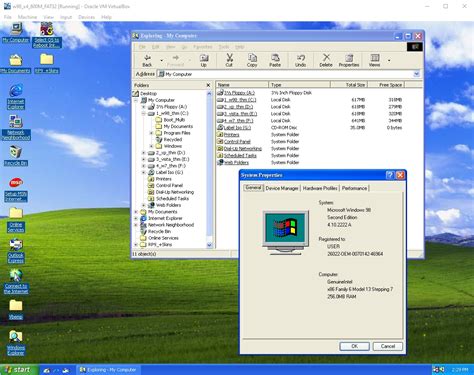The image size is (474, 375).
Task: Click the Setup MSN Internet desktop icon
Action: point(16,190)
